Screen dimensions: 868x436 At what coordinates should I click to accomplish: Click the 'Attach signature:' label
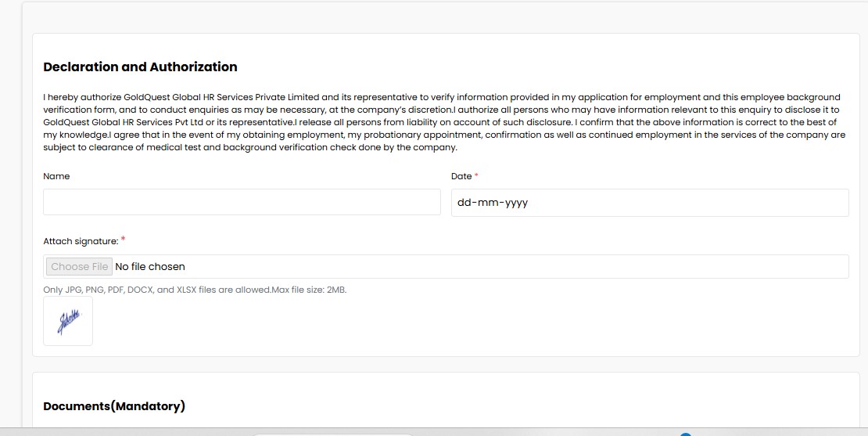coord(81,241)
